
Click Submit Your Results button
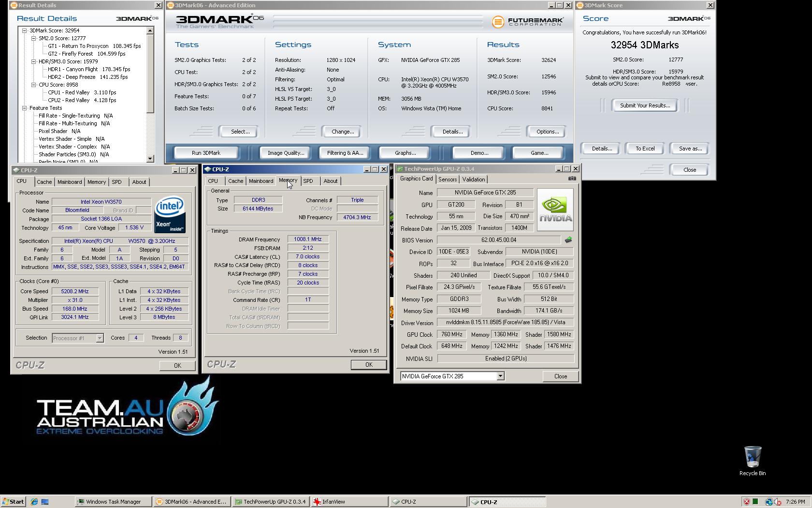click(645, 105)
